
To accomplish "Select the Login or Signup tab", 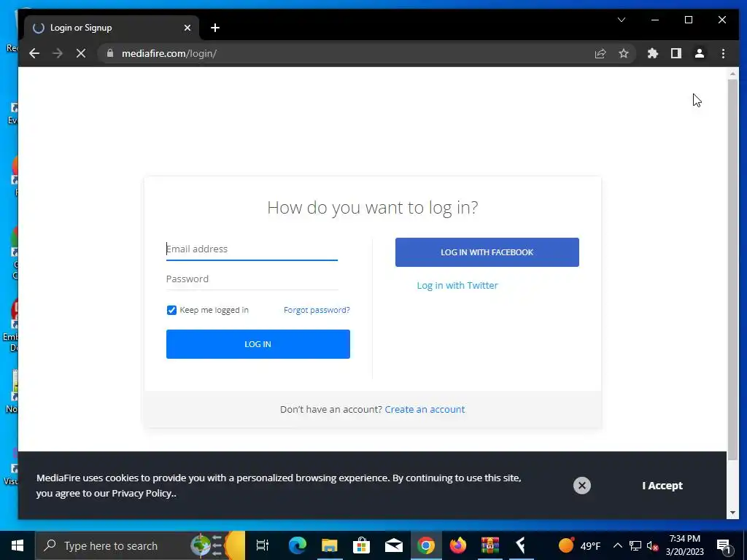I will [112, 28].
